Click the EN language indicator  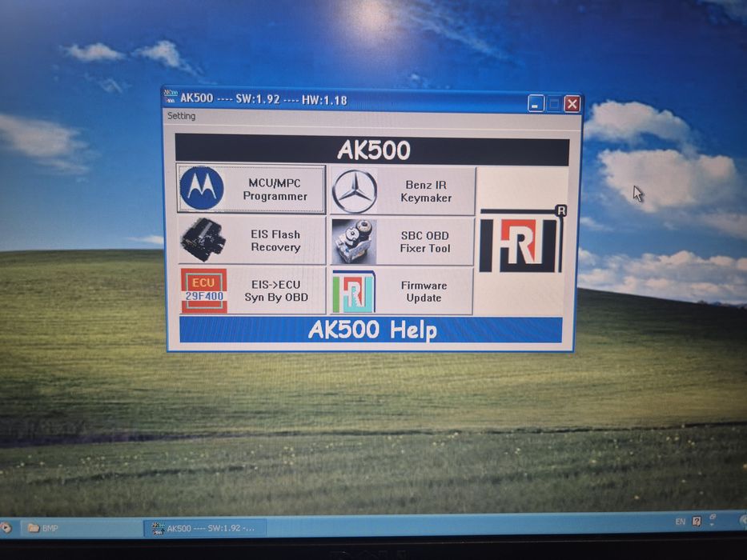click(681, 522)
